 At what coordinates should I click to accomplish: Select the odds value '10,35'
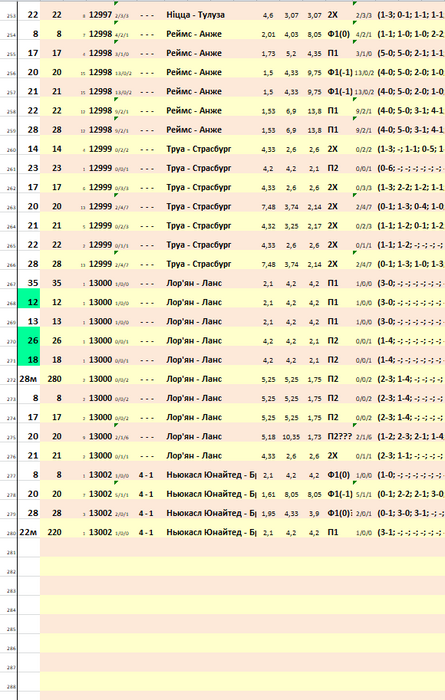click(x=291, y=437)
